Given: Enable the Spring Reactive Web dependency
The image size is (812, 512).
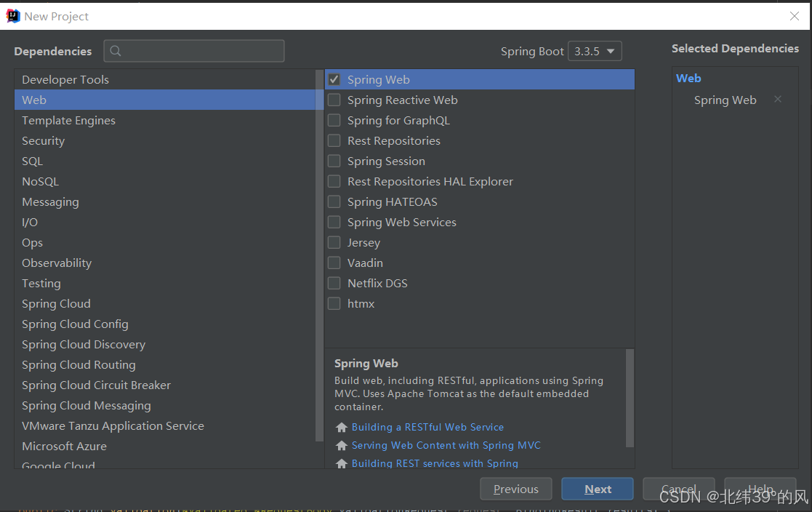Looking at the screenshot, I should point(334,100).
